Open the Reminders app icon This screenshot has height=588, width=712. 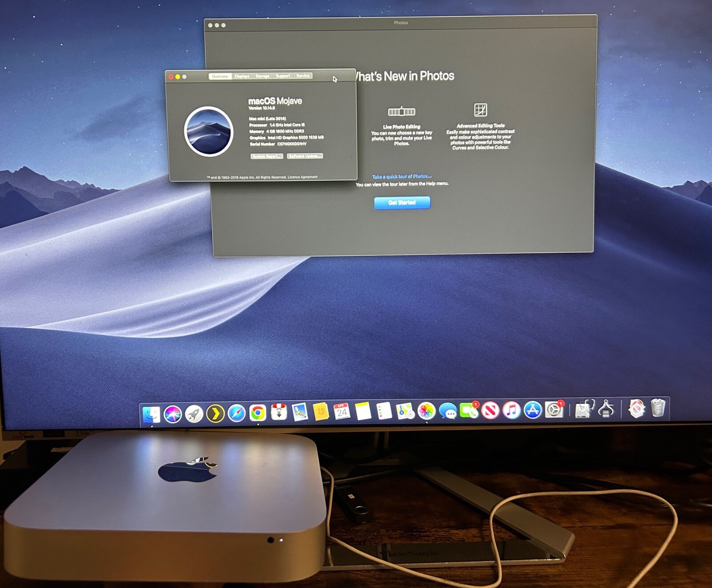384,411
